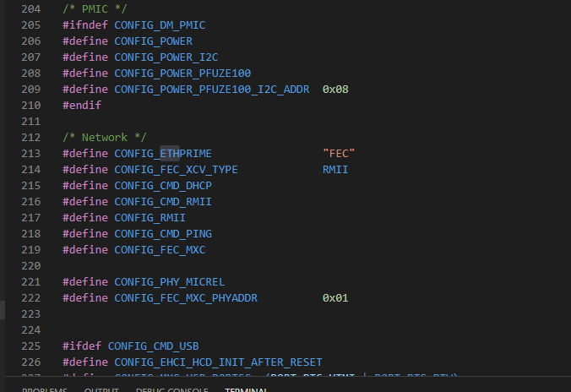
Task: Click the RMII value on the XCV_TYPE line
Action: [x=335, y=169]
